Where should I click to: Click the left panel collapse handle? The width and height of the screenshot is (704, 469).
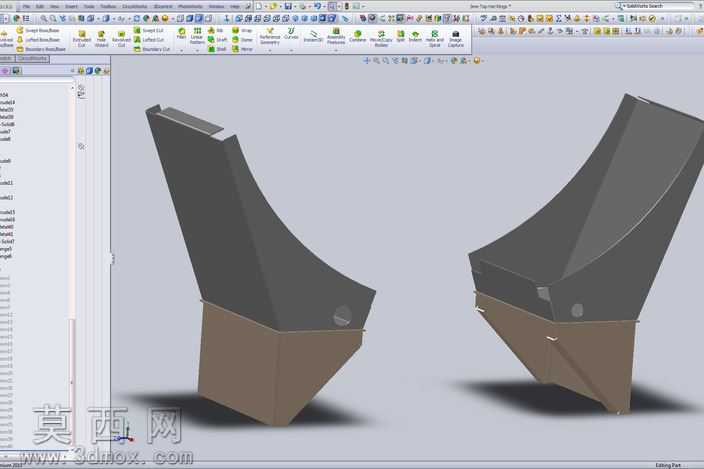[x=112, y=258]
